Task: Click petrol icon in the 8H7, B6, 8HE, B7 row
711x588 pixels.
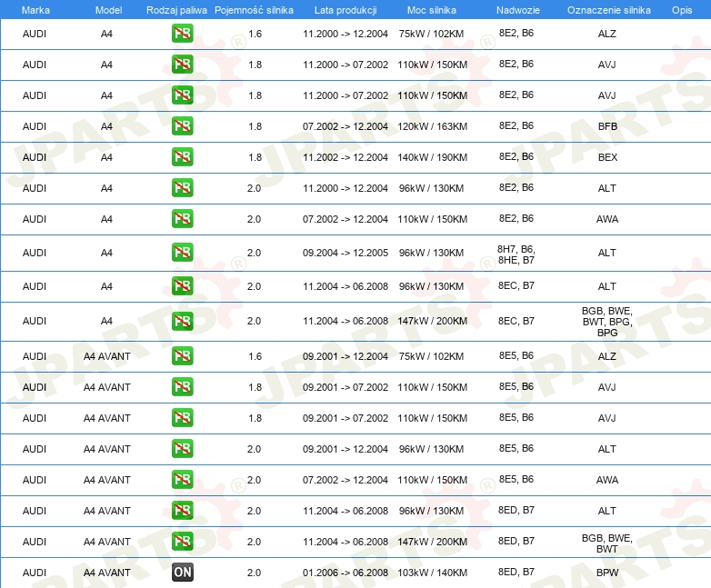Action: click(182, 252)
